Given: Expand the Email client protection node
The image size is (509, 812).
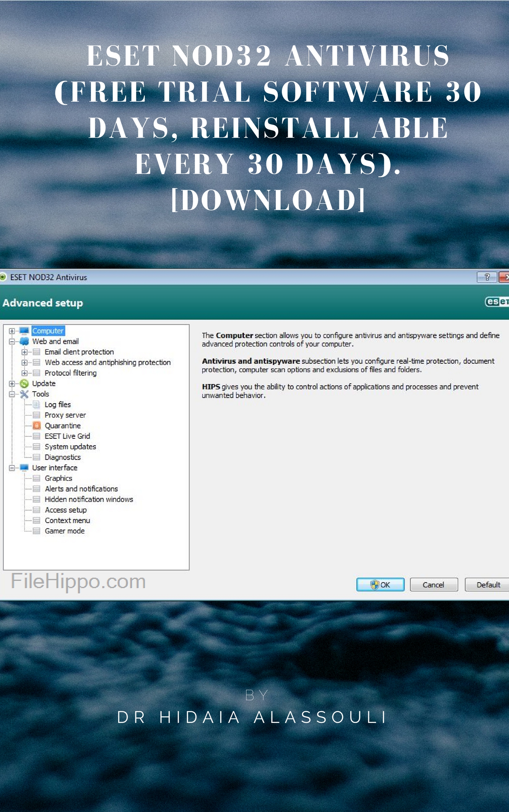Looking at the screenshot, I should point(24,352).
